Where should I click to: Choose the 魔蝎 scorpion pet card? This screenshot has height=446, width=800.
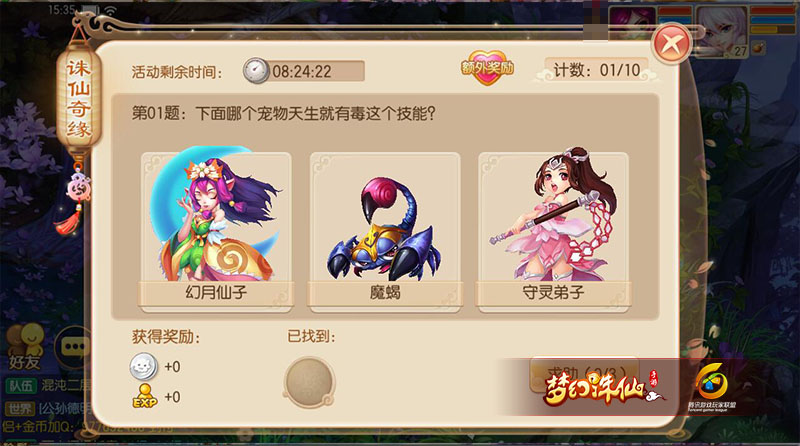click(x=385, y=232)
